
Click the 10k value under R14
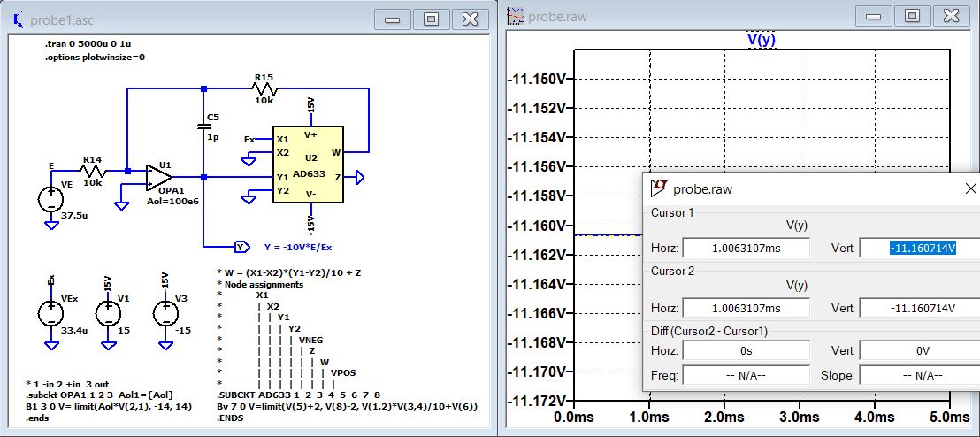(x=91, y=183)
